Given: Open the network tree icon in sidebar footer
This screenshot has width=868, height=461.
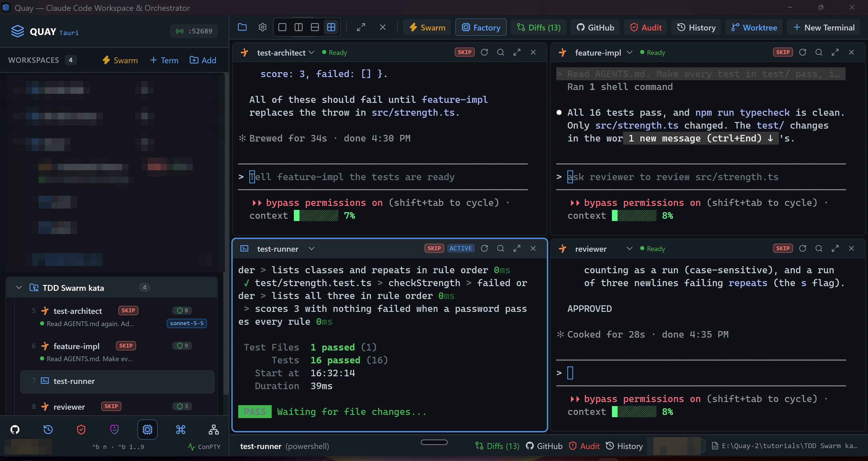Looking at the screenshot, I should point(214,429).
